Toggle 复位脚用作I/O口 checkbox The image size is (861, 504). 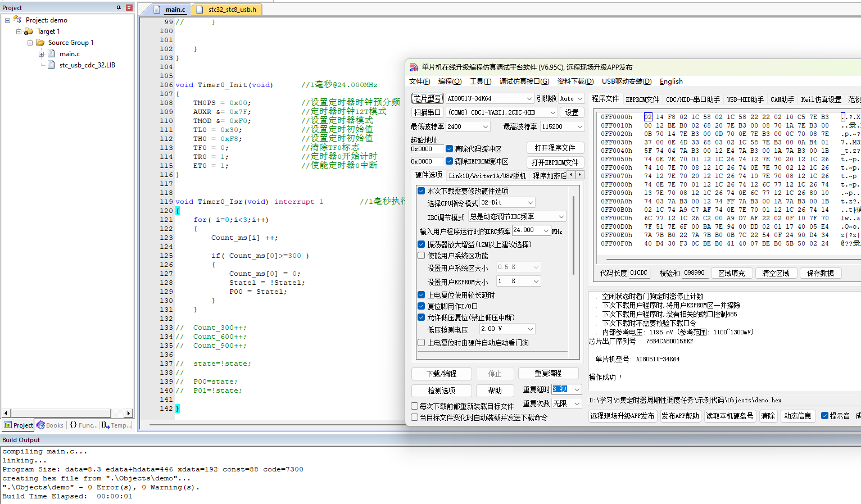pos(421,306)
